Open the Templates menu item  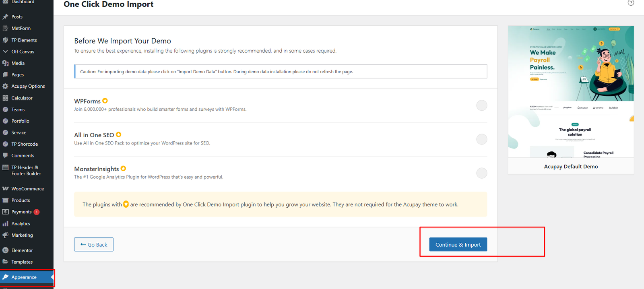[x=22, y=262]
